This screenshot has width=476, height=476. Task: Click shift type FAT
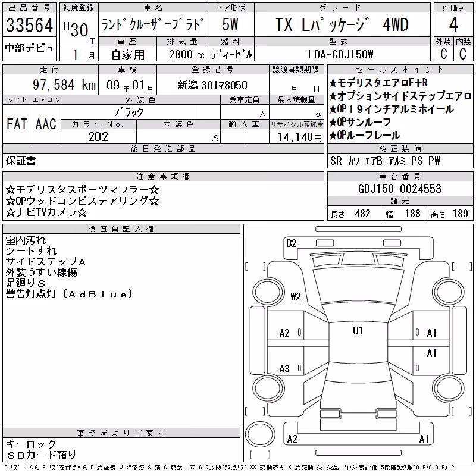17,124
